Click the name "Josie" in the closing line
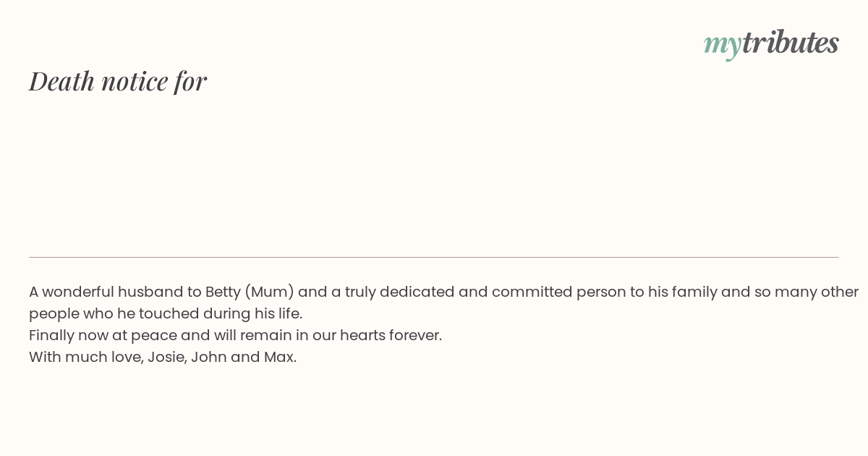Screen dimensions: 868x456 coord(166,358)
